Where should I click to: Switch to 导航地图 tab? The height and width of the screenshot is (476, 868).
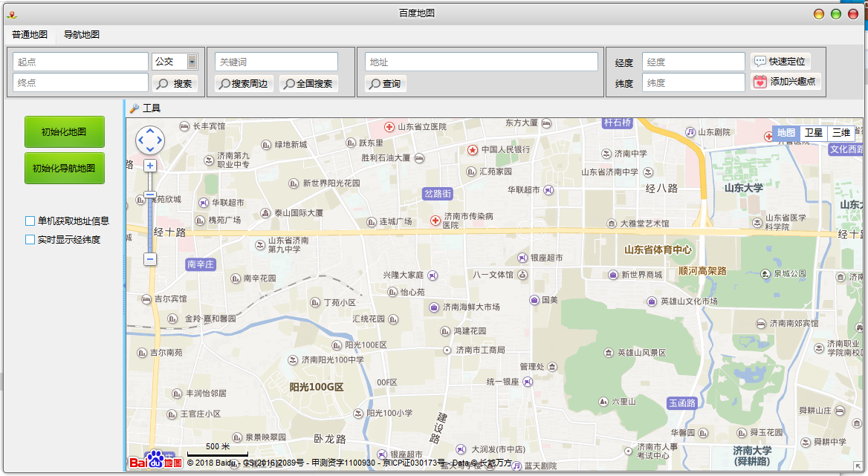pos(82,34)
